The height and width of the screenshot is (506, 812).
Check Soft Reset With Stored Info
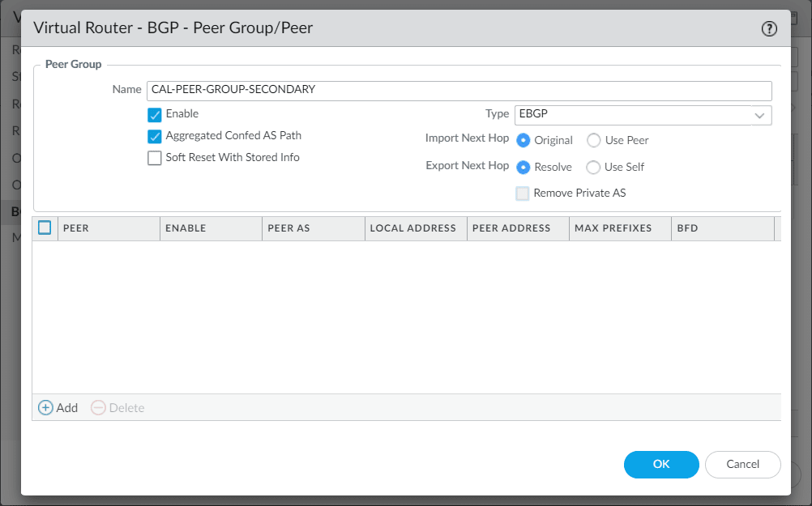(x=155, y=157)
